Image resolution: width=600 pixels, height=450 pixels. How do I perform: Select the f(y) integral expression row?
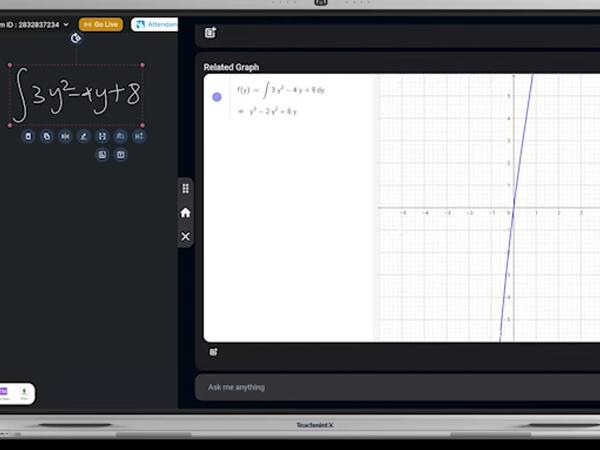click(281, 90)
